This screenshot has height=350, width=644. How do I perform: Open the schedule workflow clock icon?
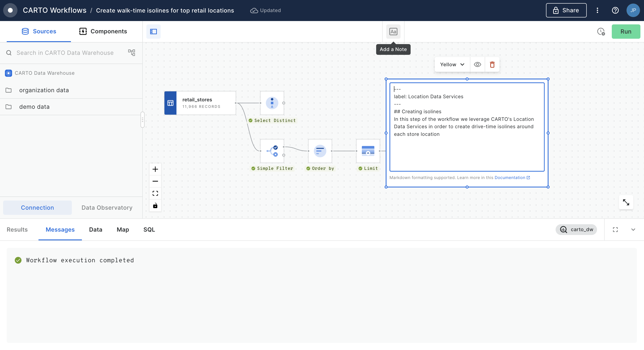pos(601,32)
